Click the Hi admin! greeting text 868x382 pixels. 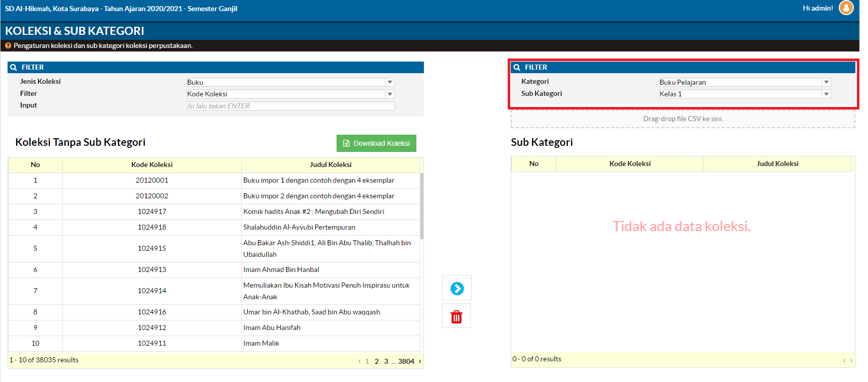pos(818,8)
